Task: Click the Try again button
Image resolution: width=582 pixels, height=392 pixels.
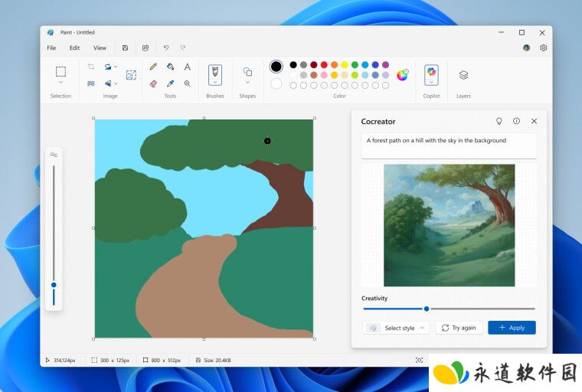Action: coord(459,328)
